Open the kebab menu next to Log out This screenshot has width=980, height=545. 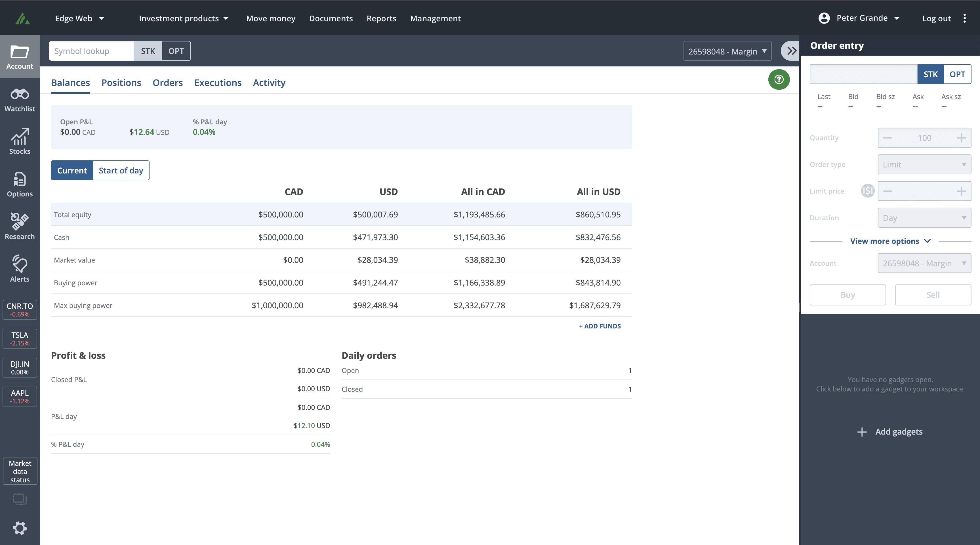964,18
